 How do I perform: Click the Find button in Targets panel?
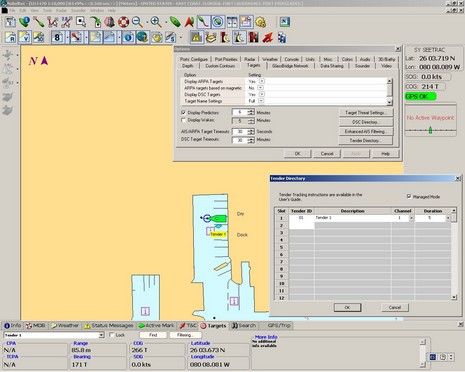point(153,335)
